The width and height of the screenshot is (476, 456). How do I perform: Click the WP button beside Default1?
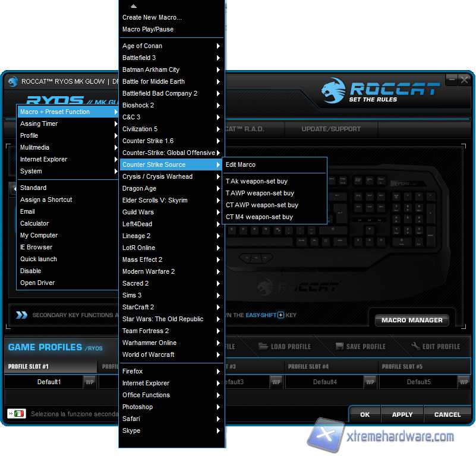point(90,382)
